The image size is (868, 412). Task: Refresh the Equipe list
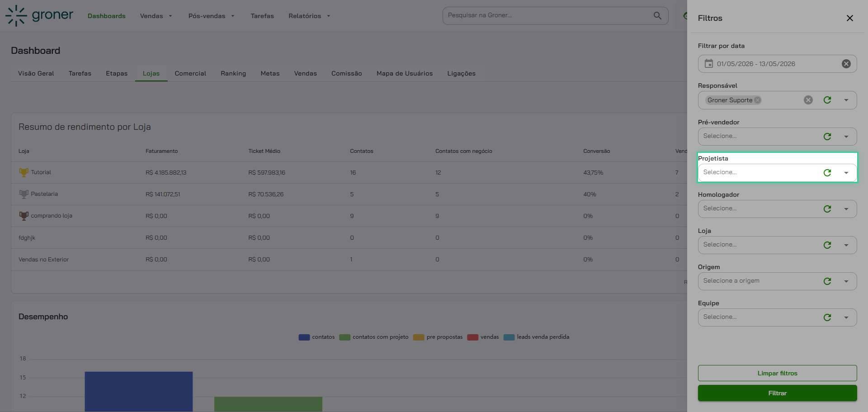pyautogui.click(x=827, y=317)
